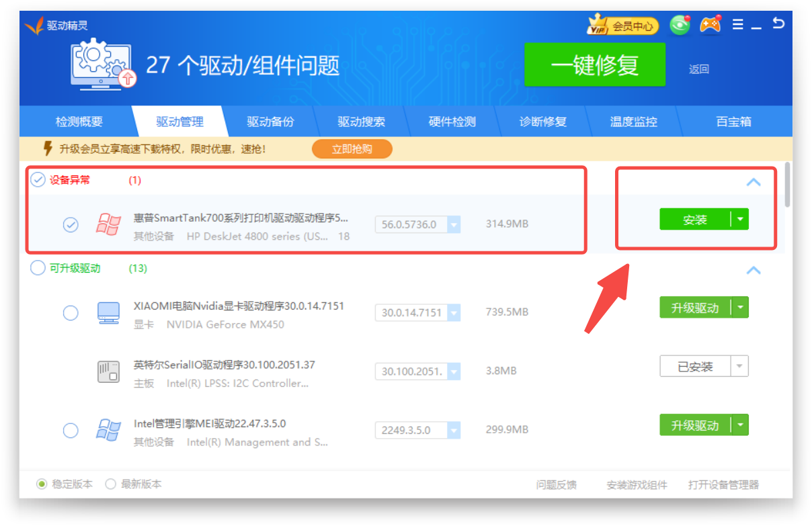Switch to the 硬件检测 tab
The image size is (812, 526).
pos(452,122)
